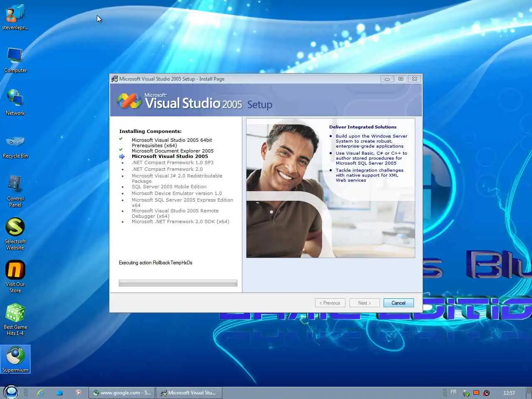Minimize the Visual Studio Setup window
Image resolution: width=532 pixels, height=399 pixels.
tap(387, 79)
